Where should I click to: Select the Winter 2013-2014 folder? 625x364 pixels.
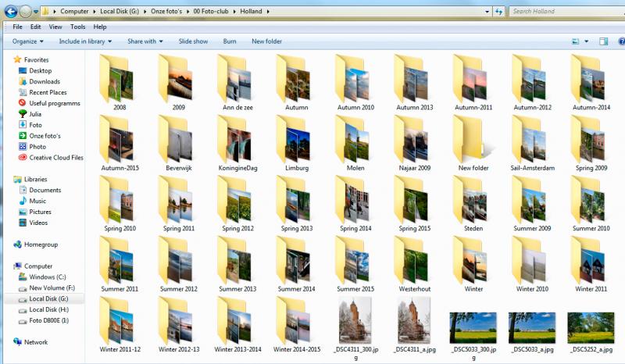click(x=237, y=325)
